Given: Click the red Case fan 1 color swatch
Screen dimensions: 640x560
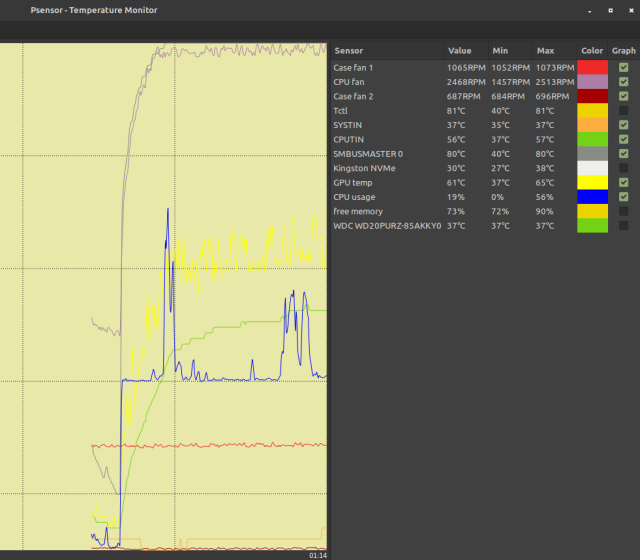Looking at the screenshot, I should tap(592, 67).
